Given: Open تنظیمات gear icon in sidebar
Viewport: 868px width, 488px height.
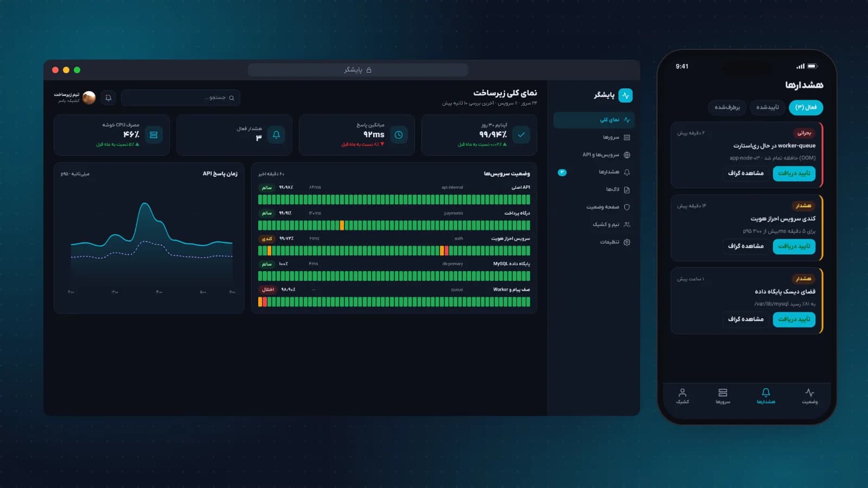Looking at the screenshot, I should click(x=627, y=242).
